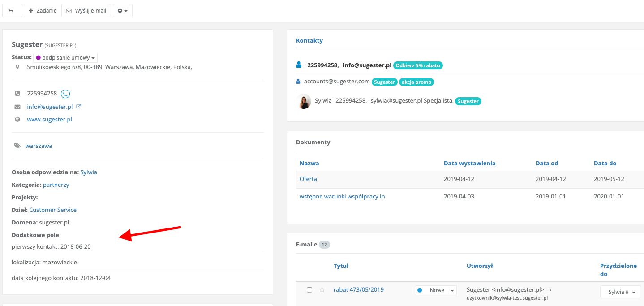Click the 'akcja promo' tag badge
644x306 pixels.
tap(416, 82)
